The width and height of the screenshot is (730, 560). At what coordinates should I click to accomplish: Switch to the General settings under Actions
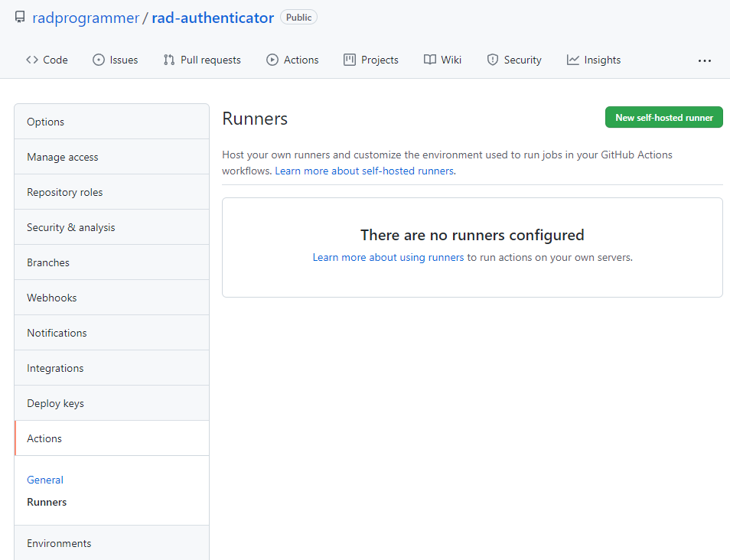(44, 480)
